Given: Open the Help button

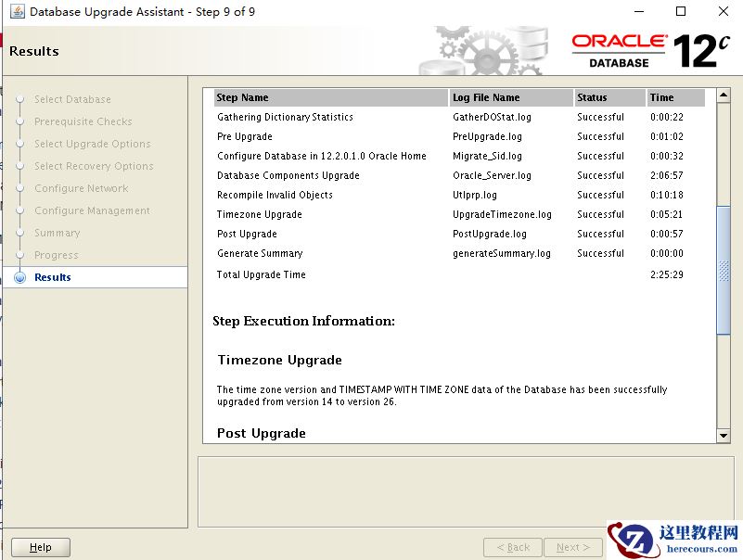Looking at the screenshot, I should pos(41,547).
